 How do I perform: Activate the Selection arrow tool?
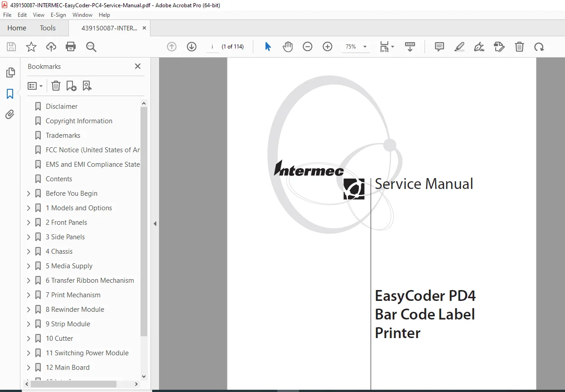point(268,47)
